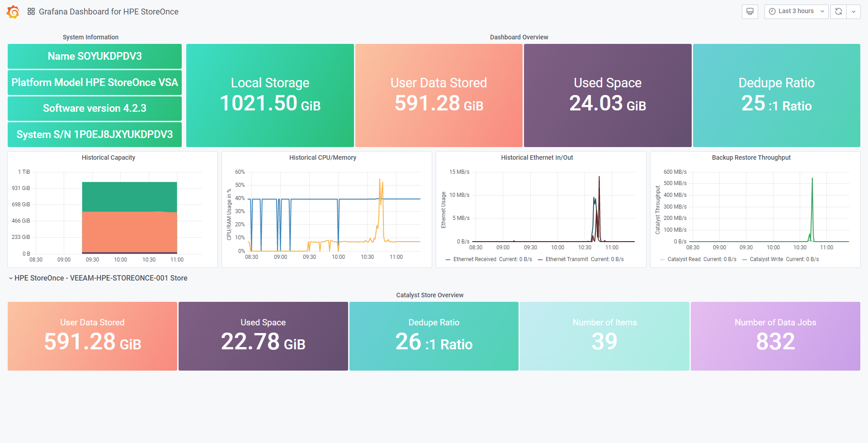Image resolution: width=868 pixels, height=443 pixels.
Task: Click Grafana Dashboard for HPE StoreOnce title
Action: pyautogui.click(x=108, y=12)
